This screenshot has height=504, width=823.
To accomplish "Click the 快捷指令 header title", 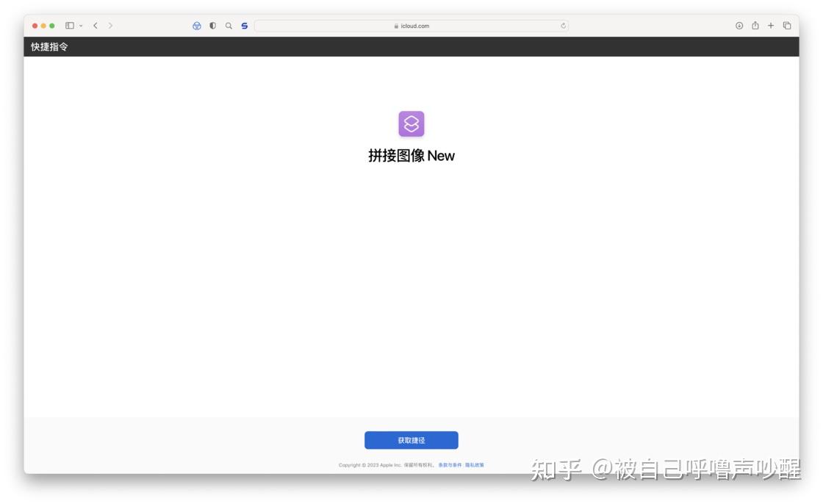I will [49, 47].
